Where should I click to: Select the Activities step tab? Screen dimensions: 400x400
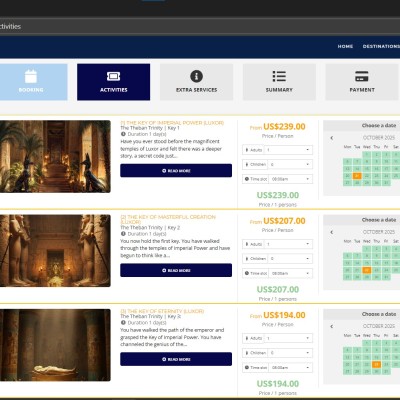113,82
